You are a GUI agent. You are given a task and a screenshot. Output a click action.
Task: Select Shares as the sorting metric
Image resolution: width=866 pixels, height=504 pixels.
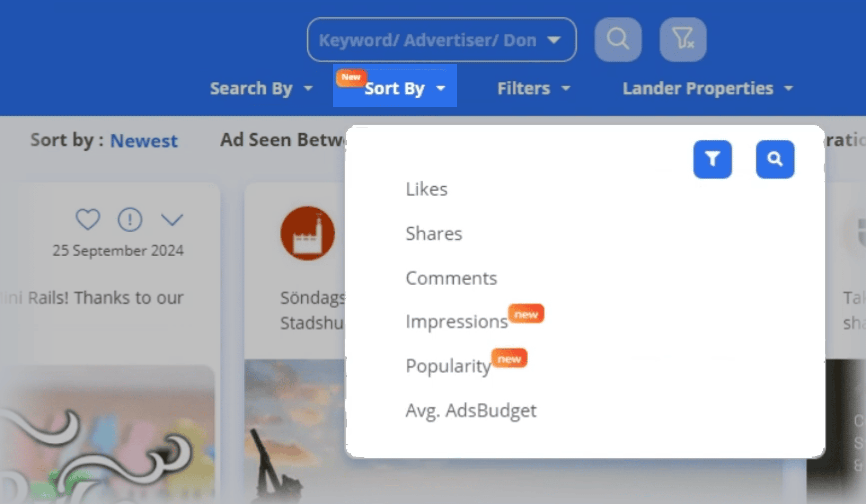tap(434, 233)
